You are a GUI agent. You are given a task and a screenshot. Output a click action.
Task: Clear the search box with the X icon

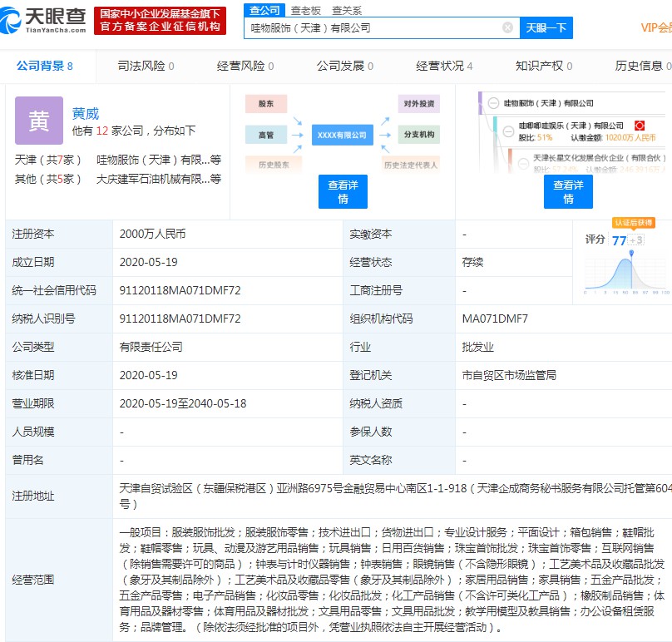[x=507, y=27]
